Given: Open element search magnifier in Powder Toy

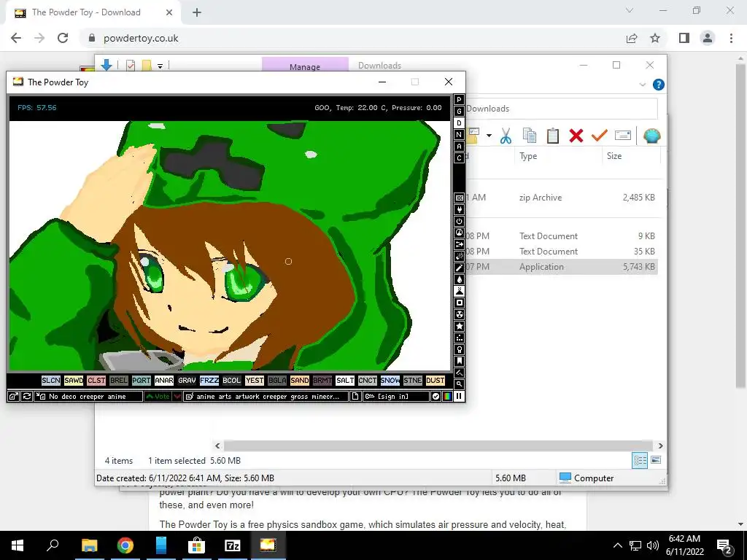Looking at the screenshot, I should (x=460, y=384).
